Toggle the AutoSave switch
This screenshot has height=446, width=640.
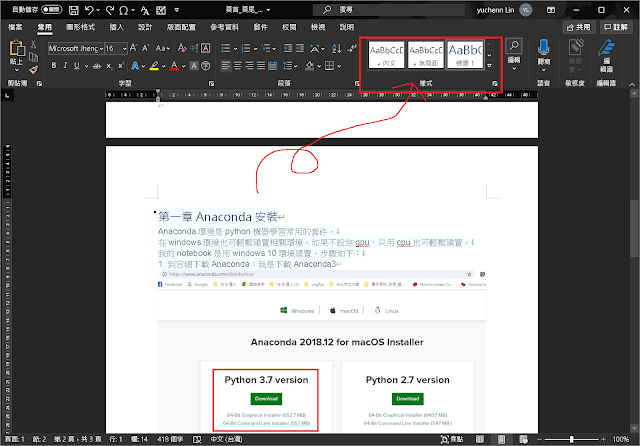click(51, 9)
